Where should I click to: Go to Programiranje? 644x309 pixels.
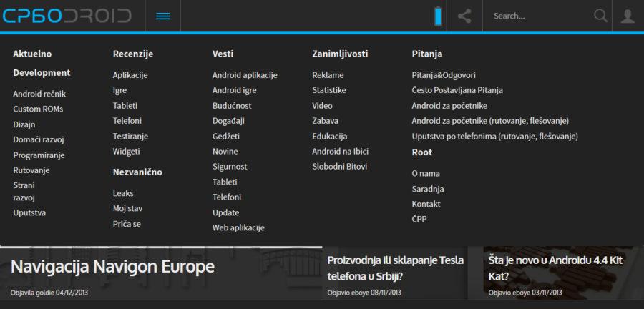39,155
